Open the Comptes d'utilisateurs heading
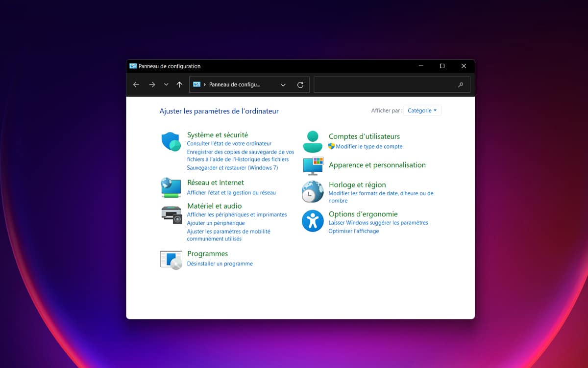This screenshot has width=588, height=368. click(364, 136)
